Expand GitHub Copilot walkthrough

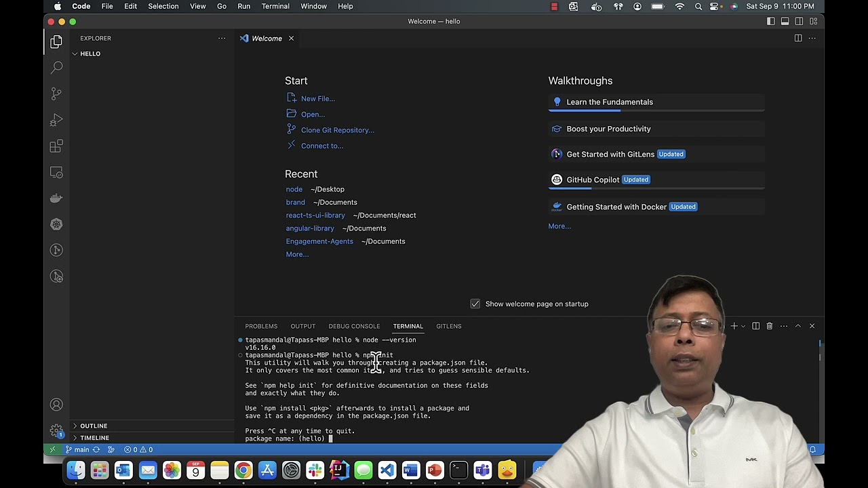pyautogui.click(x=656, y=180)
